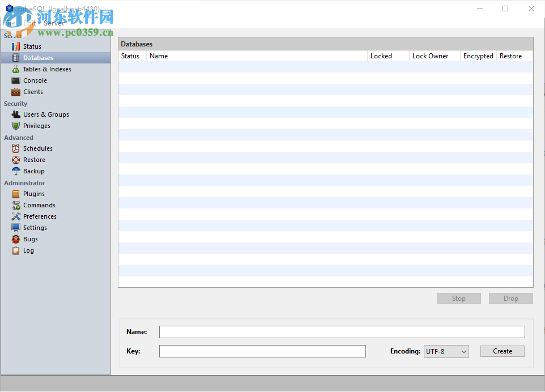Open the Preferences tools icon

coord(16,216)
